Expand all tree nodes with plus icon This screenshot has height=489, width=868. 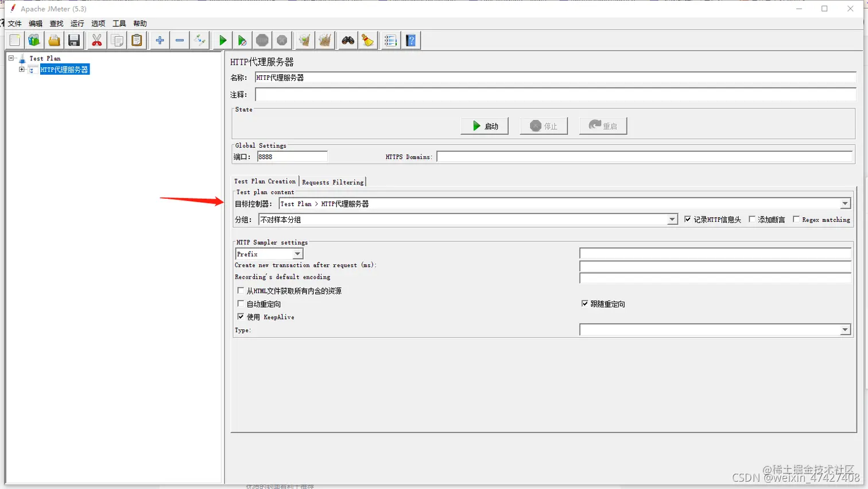[160, 40]
